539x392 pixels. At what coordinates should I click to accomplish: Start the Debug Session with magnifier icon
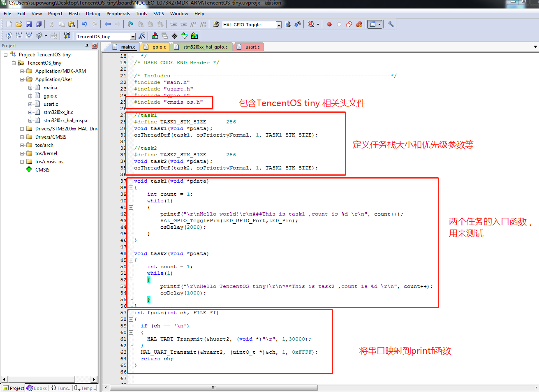(311, 25)
